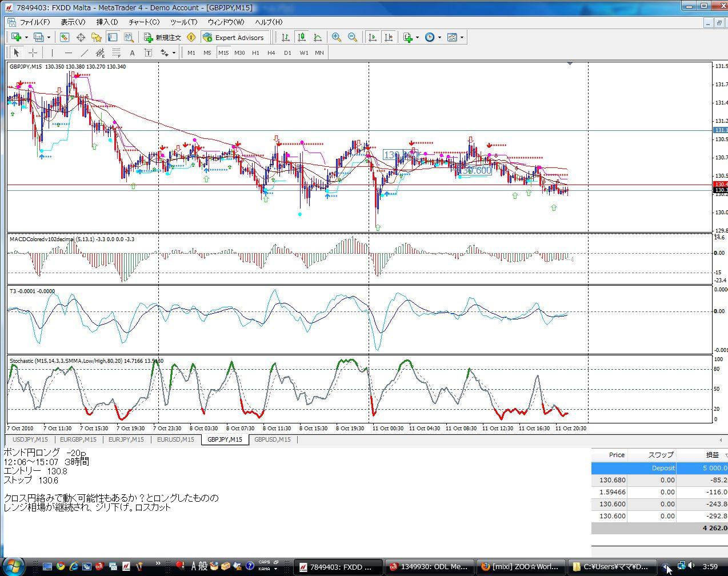This screenshot has height=576, width=728.
Task: Select the vertical line drawing tool
Action: click(x=52, y=53)
